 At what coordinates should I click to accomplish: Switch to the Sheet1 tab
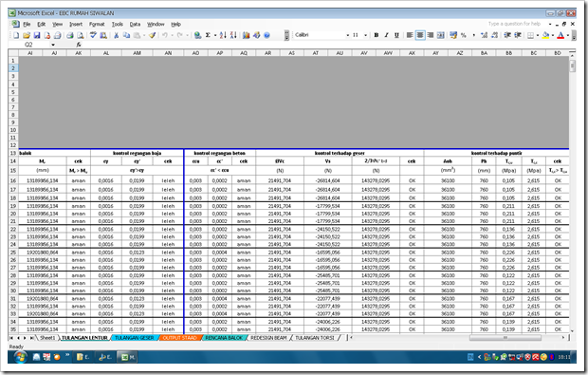pyautogui.click(x=47, y=338)
